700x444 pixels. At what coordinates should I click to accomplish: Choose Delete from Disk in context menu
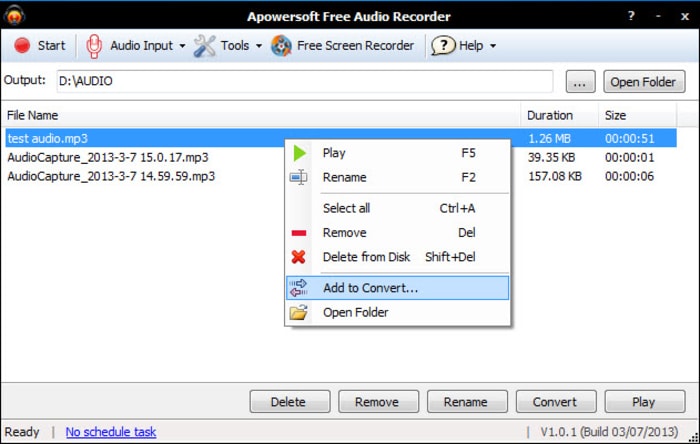pyautogui.click(x=397, y=257)
